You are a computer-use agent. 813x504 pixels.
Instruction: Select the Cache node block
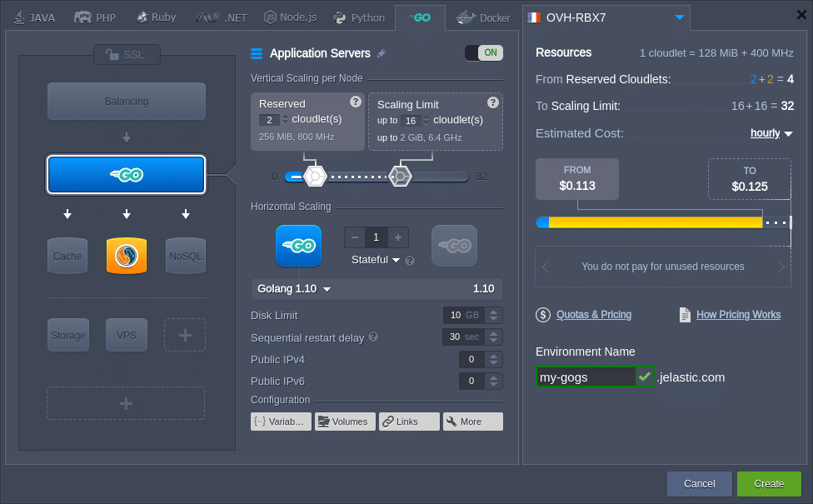67,256
